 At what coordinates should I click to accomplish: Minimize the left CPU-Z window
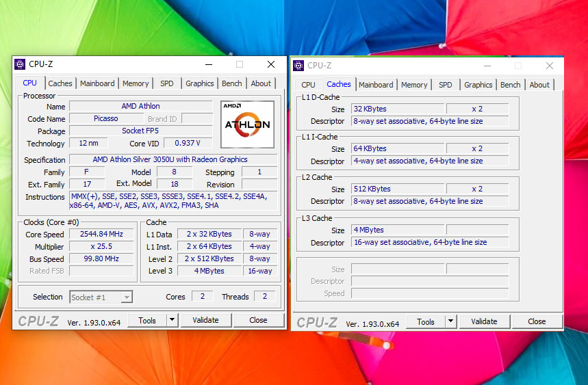[209, 64]
